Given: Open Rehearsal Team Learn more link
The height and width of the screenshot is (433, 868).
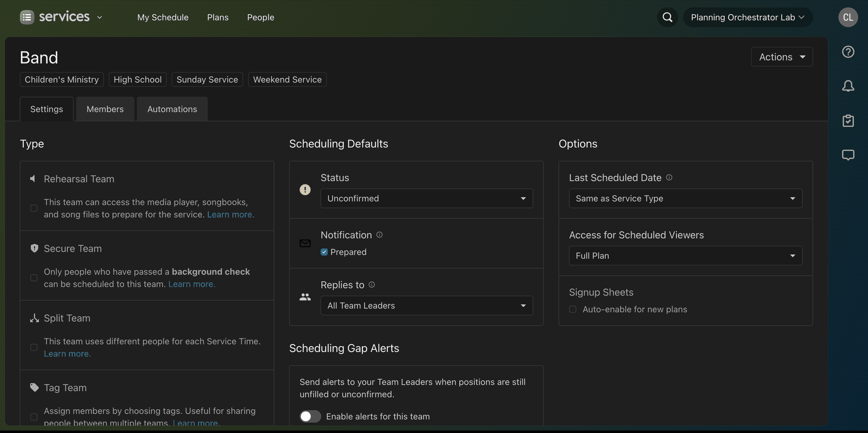Looking at the screenshot, I should (231, 214).
